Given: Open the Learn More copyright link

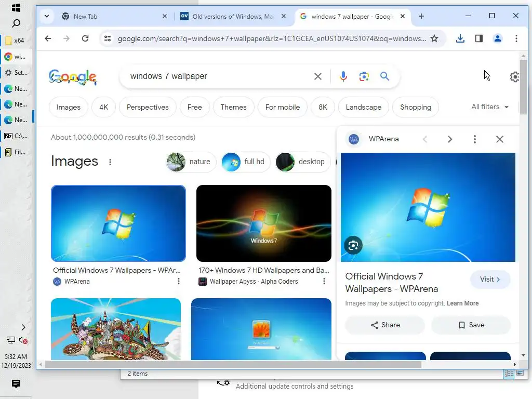Looking at the screenshot, I should click(462, 303).
